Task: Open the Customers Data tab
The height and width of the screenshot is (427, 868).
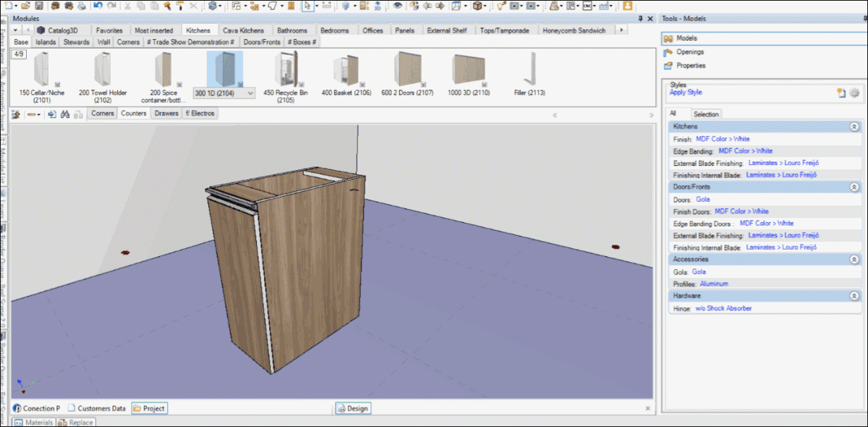Action: [x=97, y=408]
